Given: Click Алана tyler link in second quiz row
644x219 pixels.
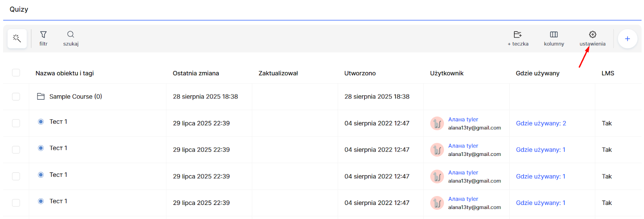Looking at the screenshot, I should tap(463, 146).
